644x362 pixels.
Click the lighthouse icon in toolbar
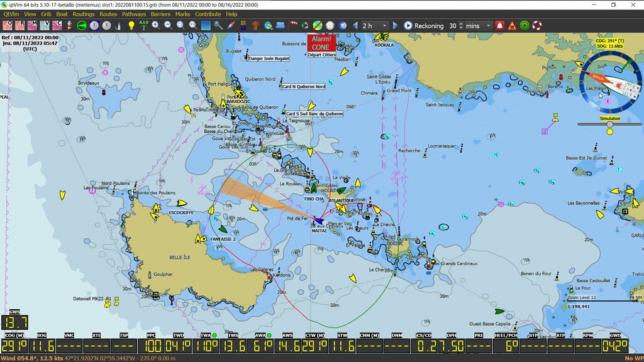(69, 25)
